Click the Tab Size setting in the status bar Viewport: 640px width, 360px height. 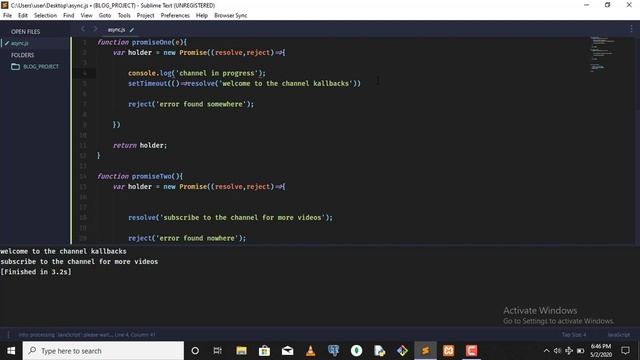[x=573, y=335]
